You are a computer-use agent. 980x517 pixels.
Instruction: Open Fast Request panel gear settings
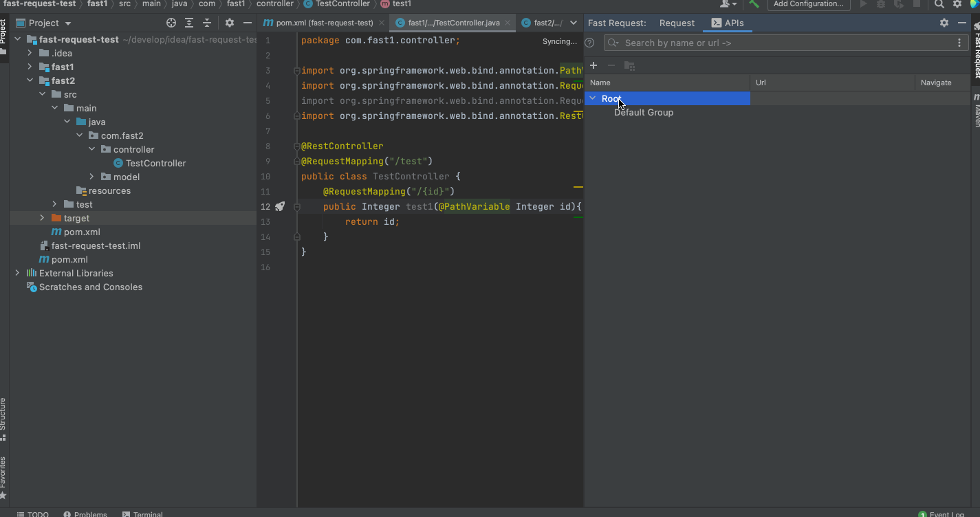click(944, 23)
